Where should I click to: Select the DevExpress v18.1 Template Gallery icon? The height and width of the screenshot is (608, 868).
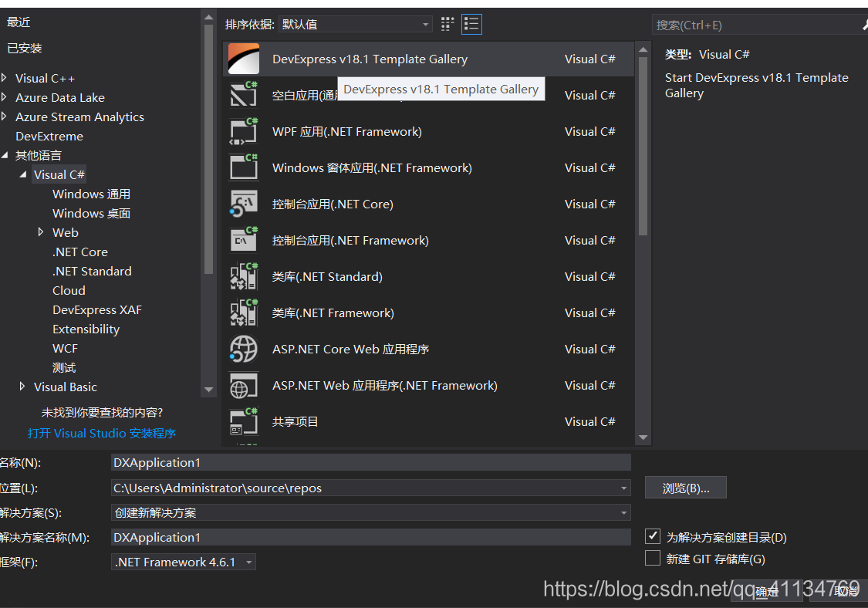coord(244,59)
